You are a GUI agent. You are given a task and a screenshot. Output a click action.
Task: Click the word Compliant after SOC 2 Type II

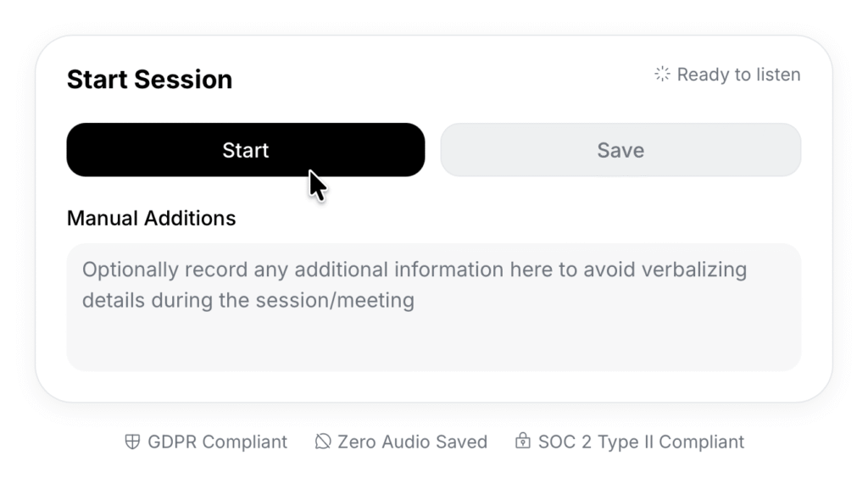click(701, 442)
